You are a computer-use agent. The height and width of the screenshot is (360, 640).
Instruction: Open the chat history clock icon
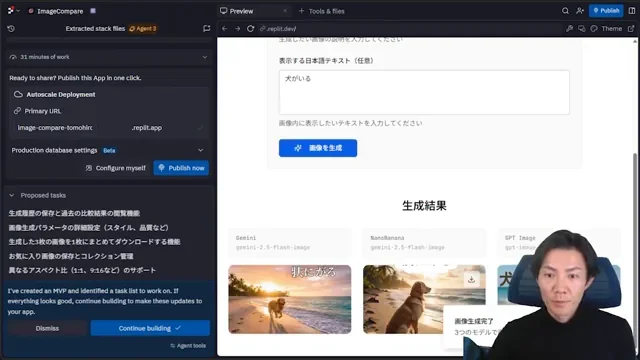11,29
